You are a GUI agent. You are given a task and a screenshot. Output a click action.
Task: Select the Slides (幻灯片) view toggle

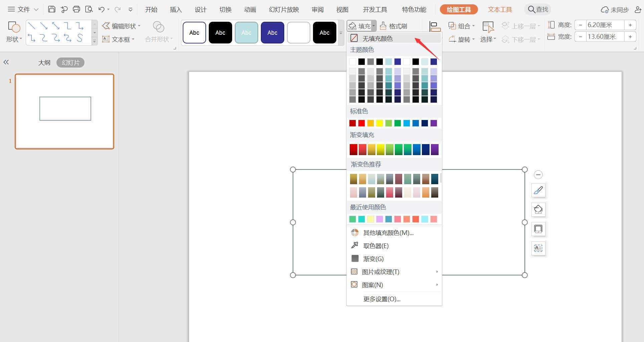70,63
